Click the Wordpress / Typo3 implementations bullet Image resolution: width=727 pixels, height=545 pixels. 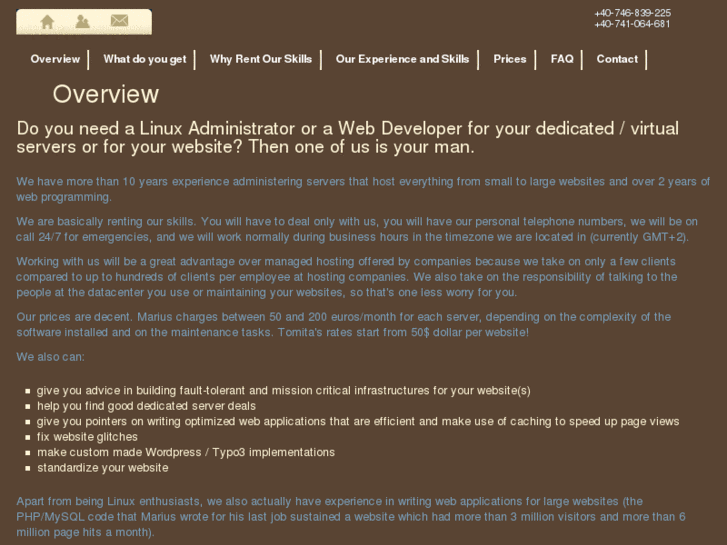[x=186, y=452]
